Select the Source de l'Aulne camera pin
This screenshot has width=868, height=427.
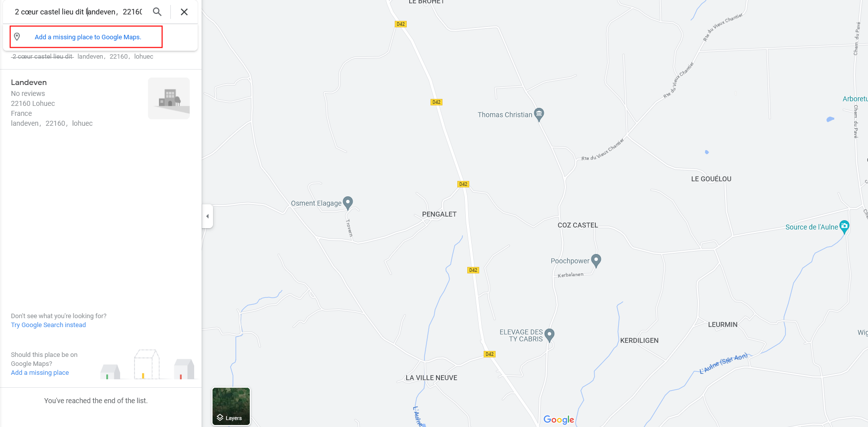[x=844, y=227]
